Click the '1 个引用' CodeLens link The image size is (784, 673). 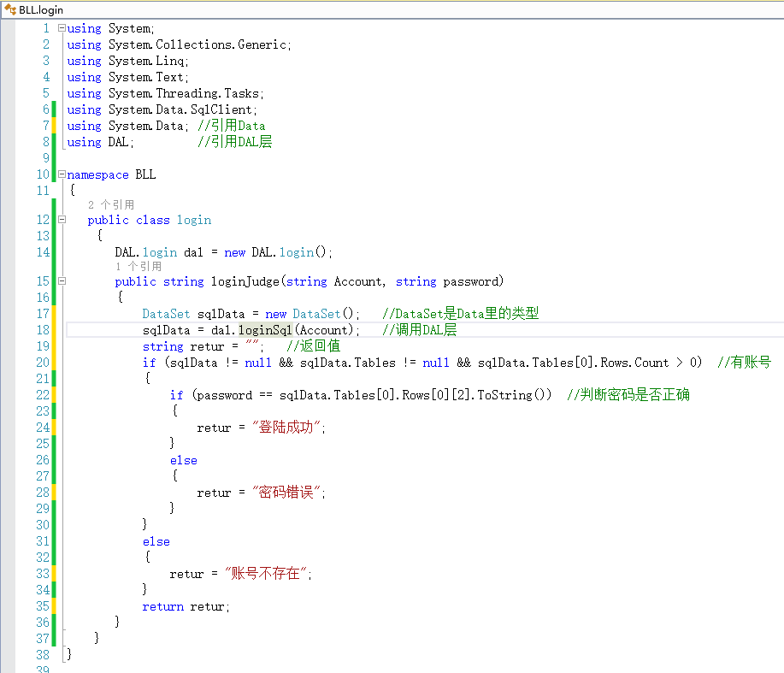[139, 266]
